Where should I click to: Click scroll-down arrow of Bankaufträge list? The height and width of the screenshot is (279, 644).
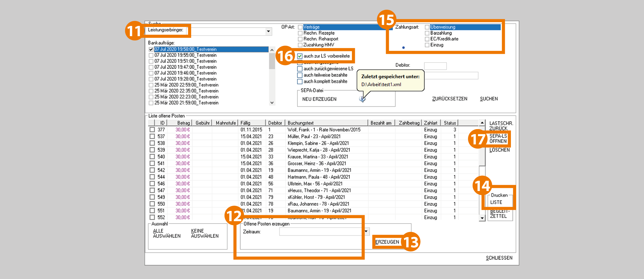(x=272, y=103)
